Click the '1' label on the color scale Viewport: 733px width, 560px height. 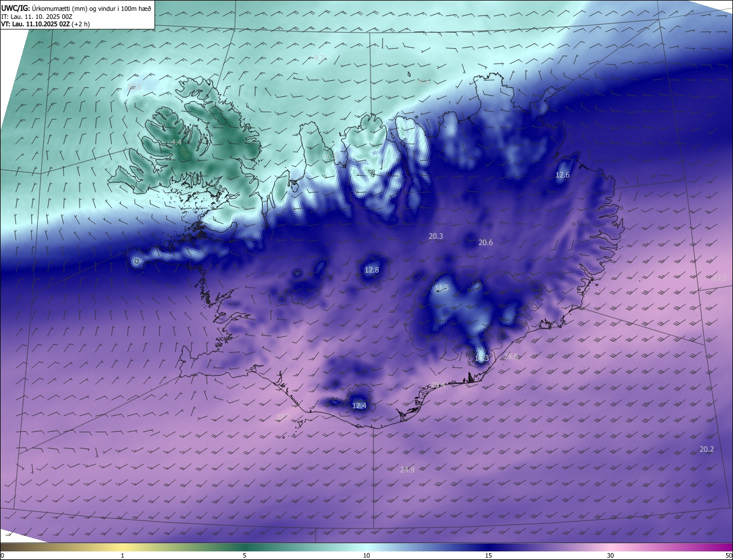[123, 555]
